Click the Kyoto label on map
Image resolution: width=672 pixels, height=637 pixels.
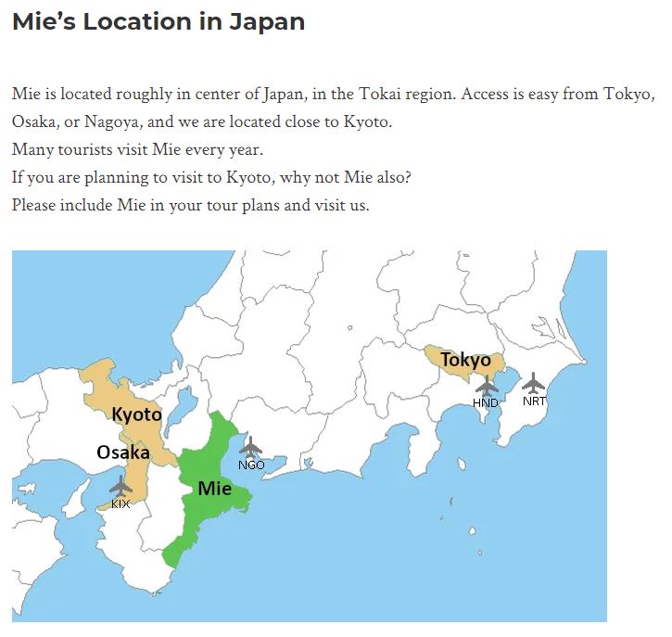(136, 414)
